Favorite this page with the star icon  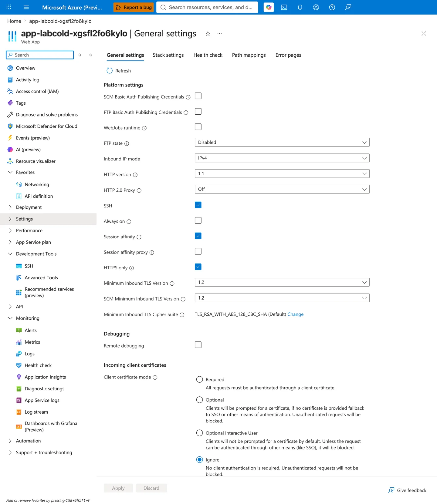pos(208,34)
